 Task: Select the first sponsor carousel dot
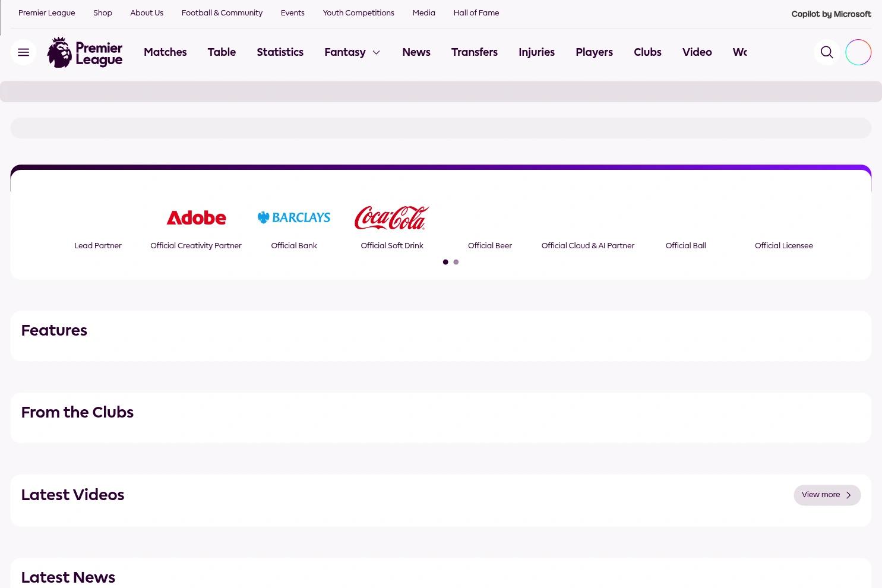pyautogui.click(x=445, y=262)
